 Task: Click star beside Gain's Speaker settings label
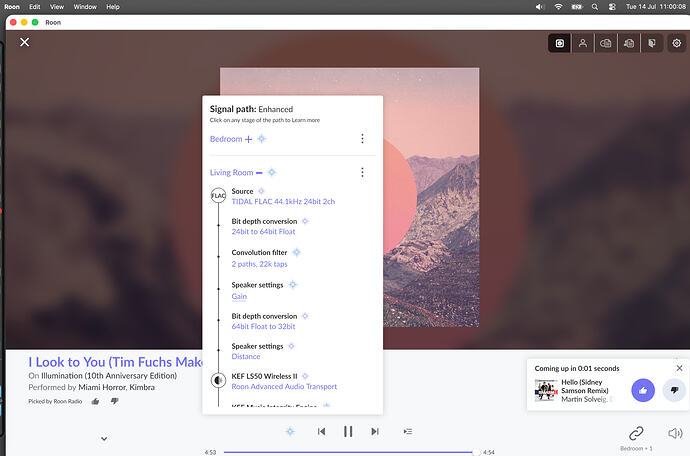(293, 285)
